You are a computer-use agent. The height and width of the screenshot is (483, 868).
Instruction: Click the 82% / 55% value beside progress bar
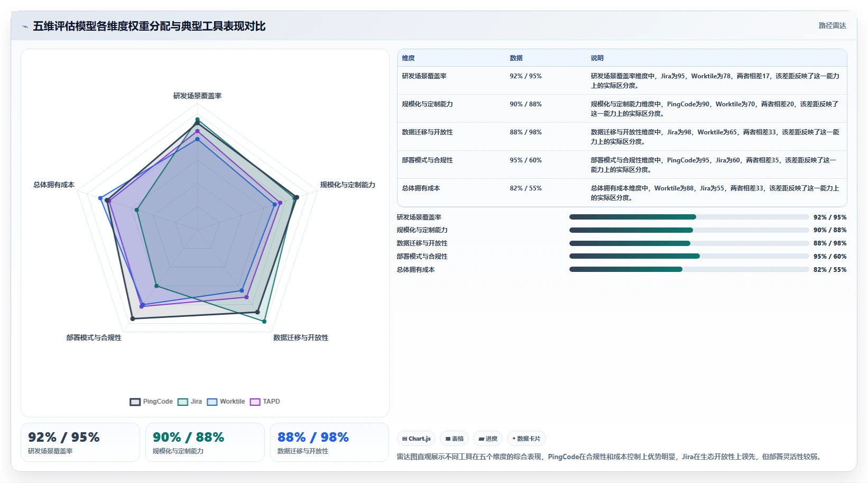(x=830, y=270)
